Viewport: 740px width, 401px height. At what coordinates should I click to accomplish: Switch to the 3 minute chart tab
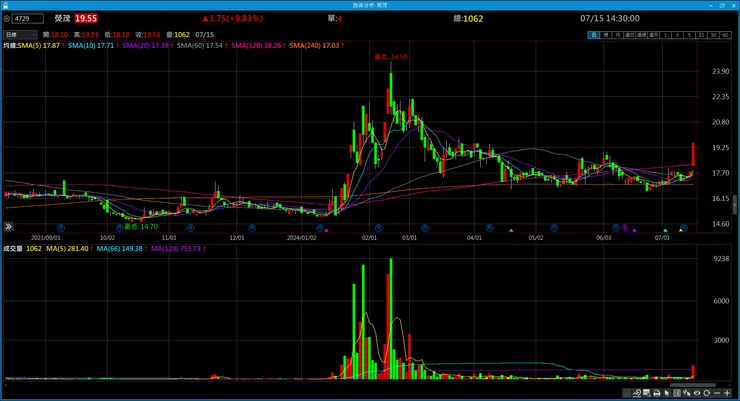click(x=677, y=35)
